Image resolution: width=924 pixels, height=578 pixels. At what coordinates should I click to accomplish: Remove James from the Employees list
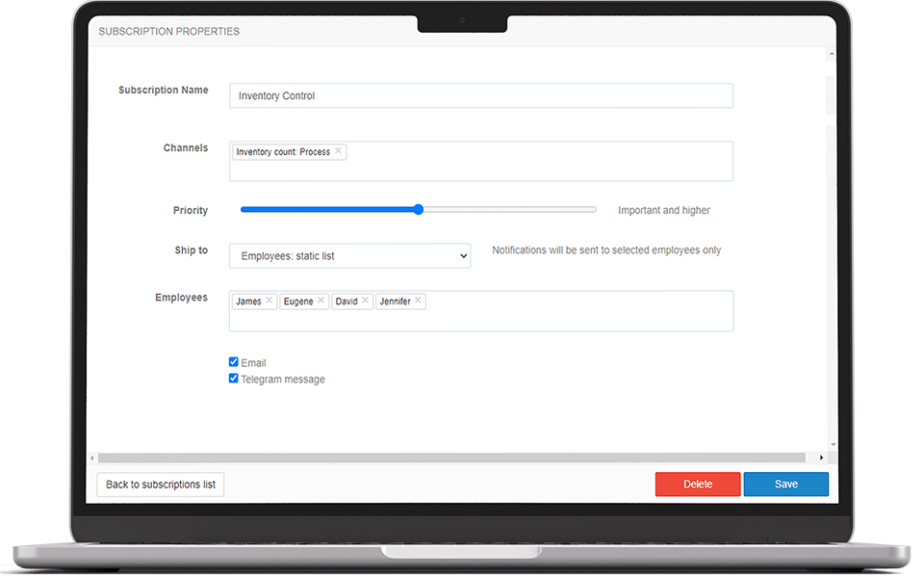[x=268, y=300]
